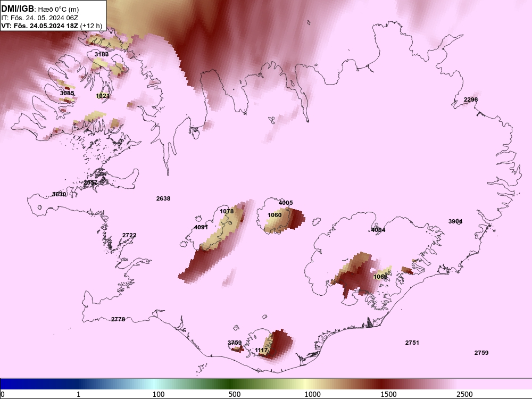Select the map value 1066
This screenshot has width=532, height=399.
(x=380, y=277)
